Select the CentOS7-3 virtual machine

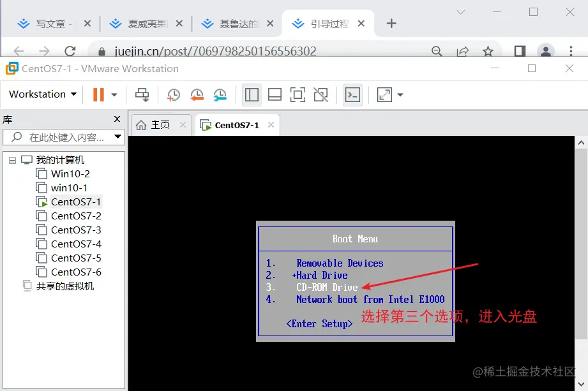pos(76,230)
